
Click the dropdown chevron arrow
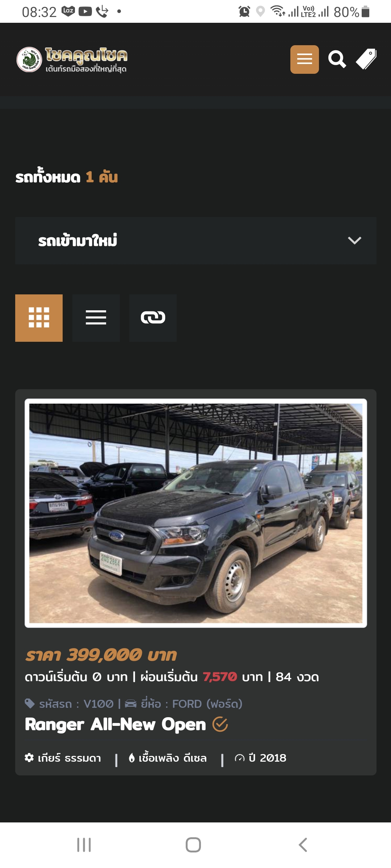(x=354, y=241)
